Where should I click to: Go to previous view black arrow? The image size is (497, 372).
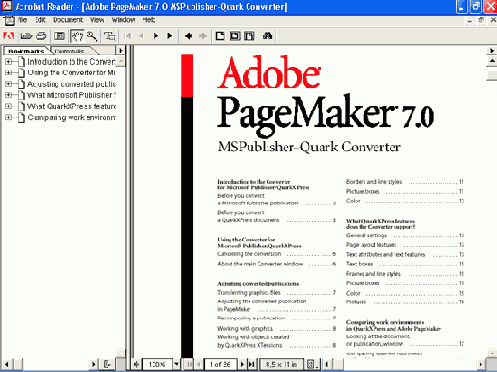(x=188, y=36)
